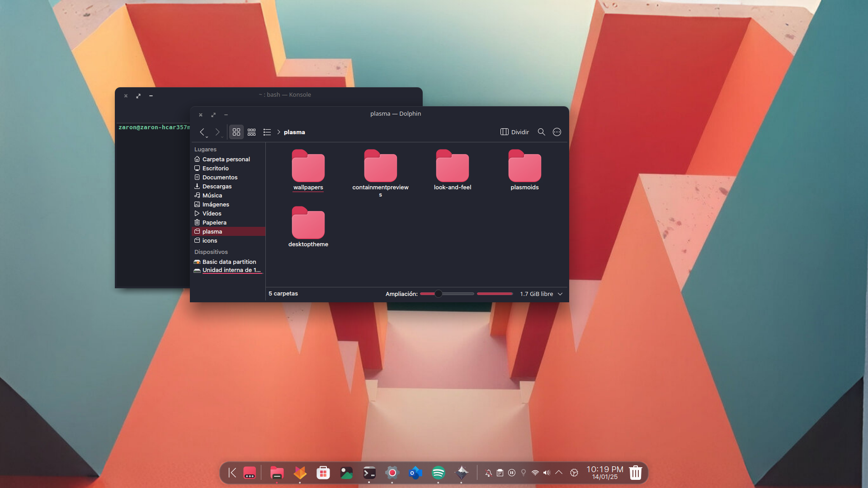This screenshot has height=488, width=868.
Task: Enable icon grid view mode
Action: tap(236, 132)
